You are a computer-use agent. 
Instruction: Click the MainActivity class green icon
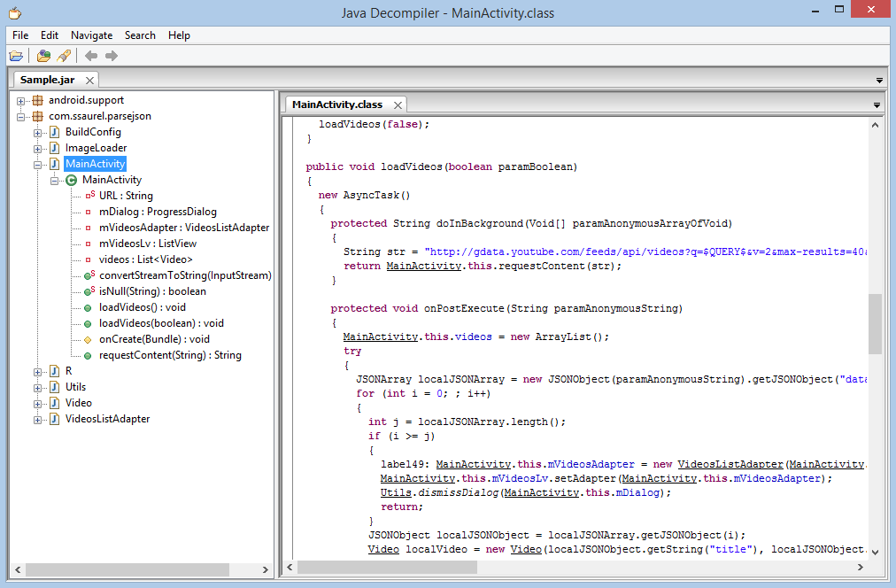(x=72, y=180)
